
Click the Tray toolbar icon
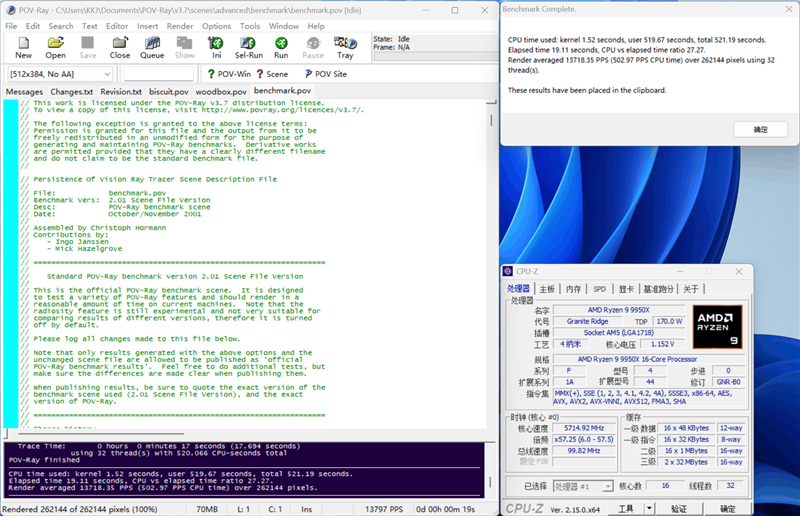tap(345, 47)
